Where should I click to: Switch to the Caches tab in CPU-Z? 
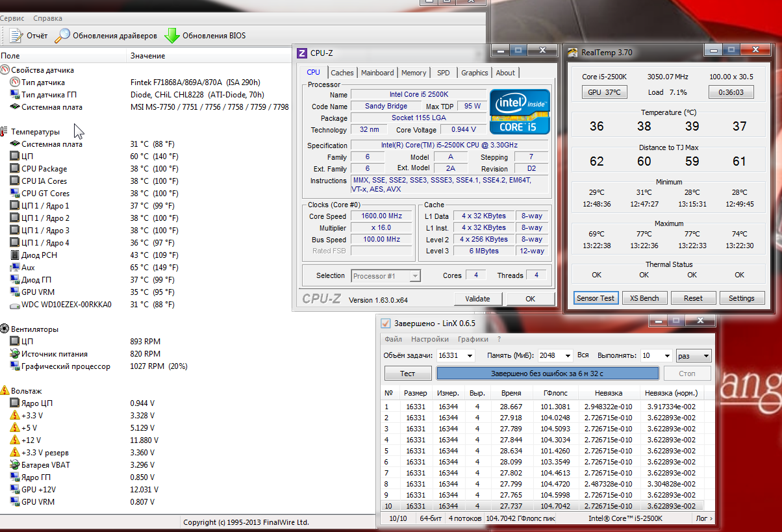[x=342, y=73]
